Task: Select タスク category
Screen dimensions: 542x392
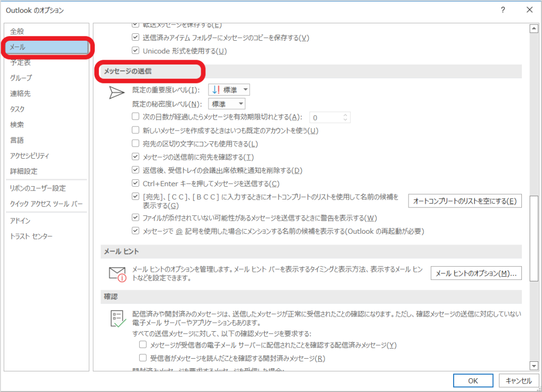Action: [x=47, y=109]
